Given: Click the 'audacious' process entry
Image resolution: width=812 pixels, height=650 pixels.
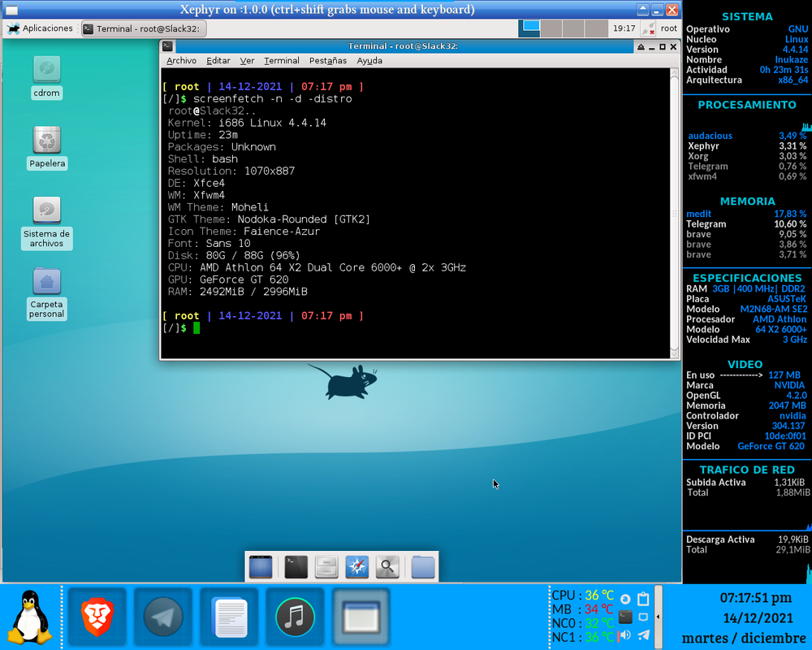Looking at the screenshot, I should (x=710, y=136).
